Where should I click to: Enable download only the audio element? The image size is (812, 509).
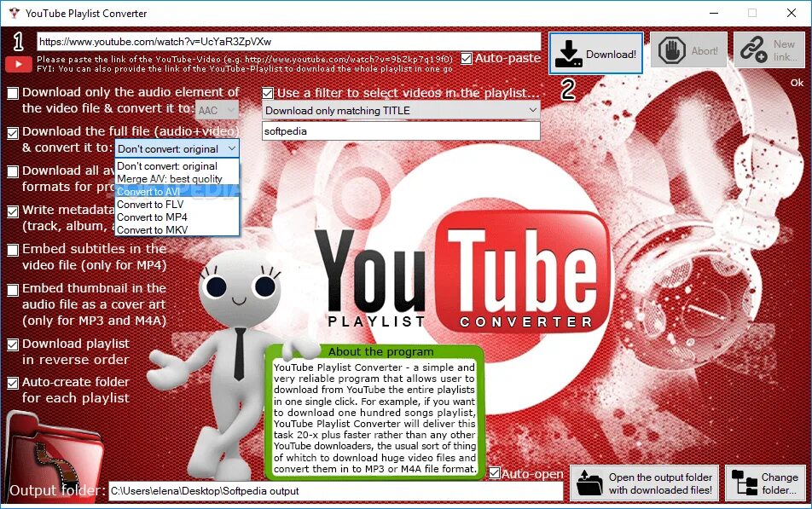click(x=13, y=93)
